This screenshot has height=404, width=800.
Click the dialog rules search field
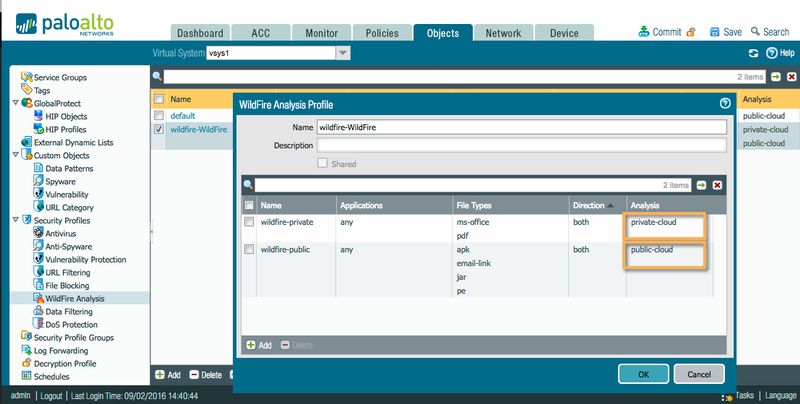pos(472,185)
